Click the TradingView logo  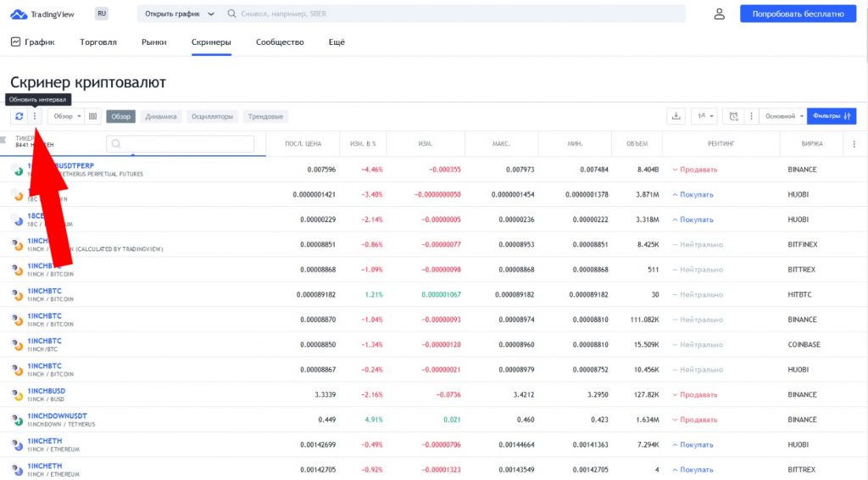pos(42,14)
